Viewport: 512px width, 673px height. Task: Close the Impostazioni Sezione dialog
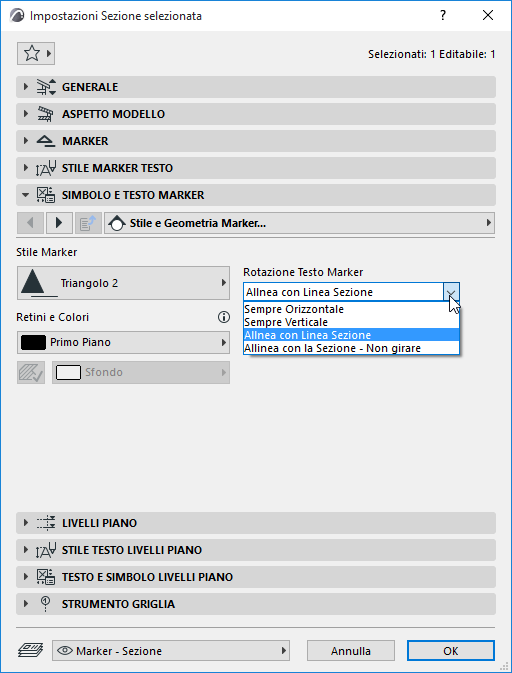488,16
